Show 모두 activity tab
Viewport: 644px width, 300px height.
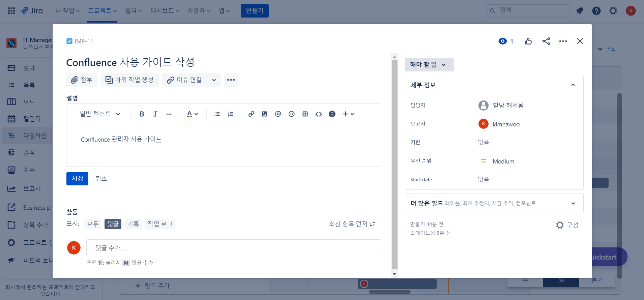pos(93,224)
